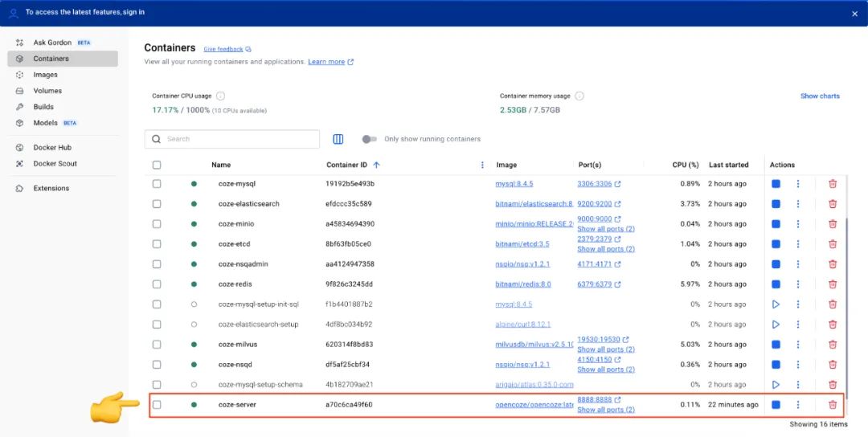Screen dimensions: 868x437
Task: Check the select-all header checkbox
Action: tap(157, 165)
